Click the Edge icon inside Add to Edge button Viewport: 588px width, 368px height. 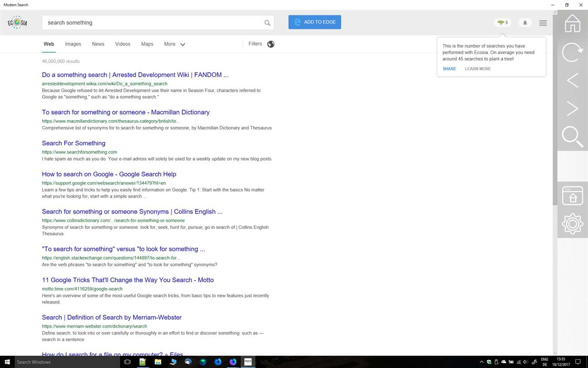point(297,22)
